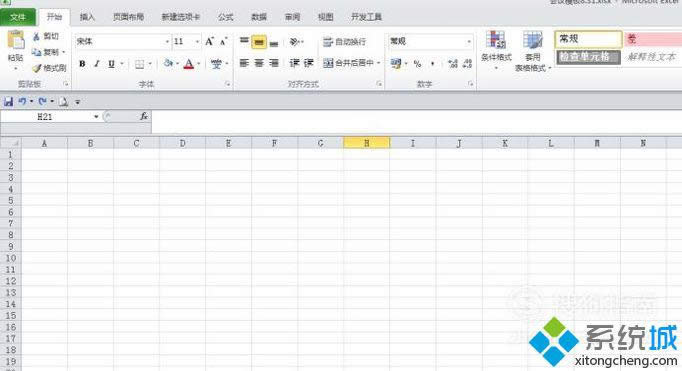Click the select-all corner of the grid
The height and width of the screenshot is (371, 682).
(x=11, y=143)
